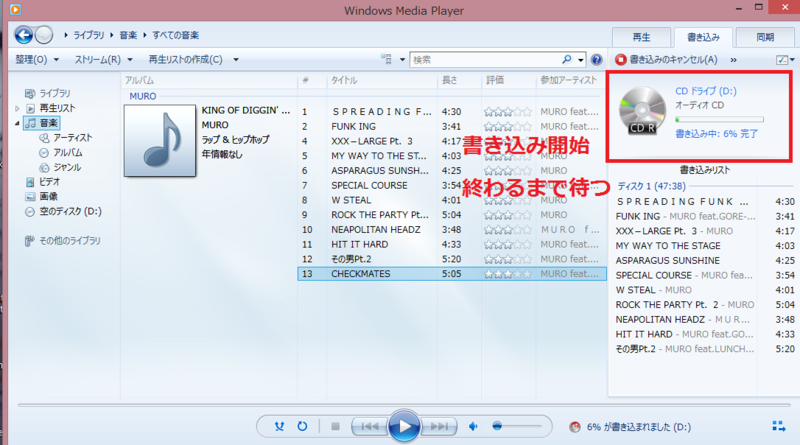Click the search magnifier icon
The width and height of the screenshot is (800, 445).
coord(566,60)
